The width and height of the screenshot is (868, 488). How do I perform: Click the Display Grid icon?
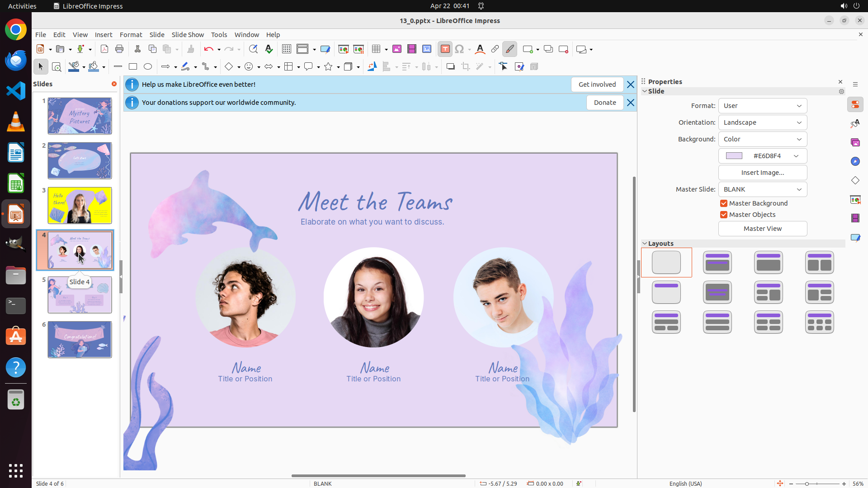[286, 49]
